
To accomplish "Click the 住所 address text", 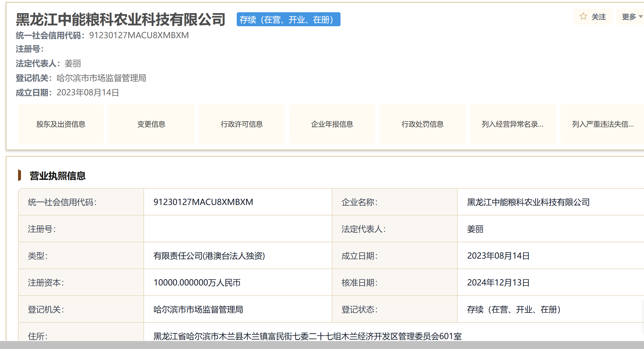I will tap(307, 336).
